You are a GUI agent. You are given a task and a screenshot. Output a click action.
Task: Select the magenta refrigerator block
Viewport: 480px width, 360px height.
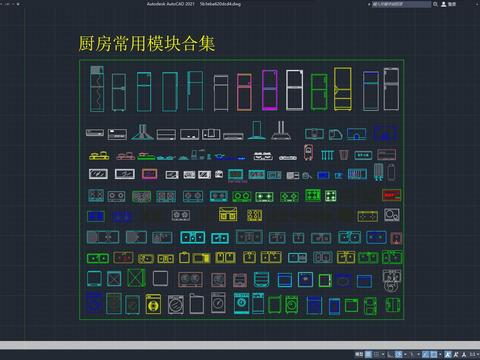[270, 90]
